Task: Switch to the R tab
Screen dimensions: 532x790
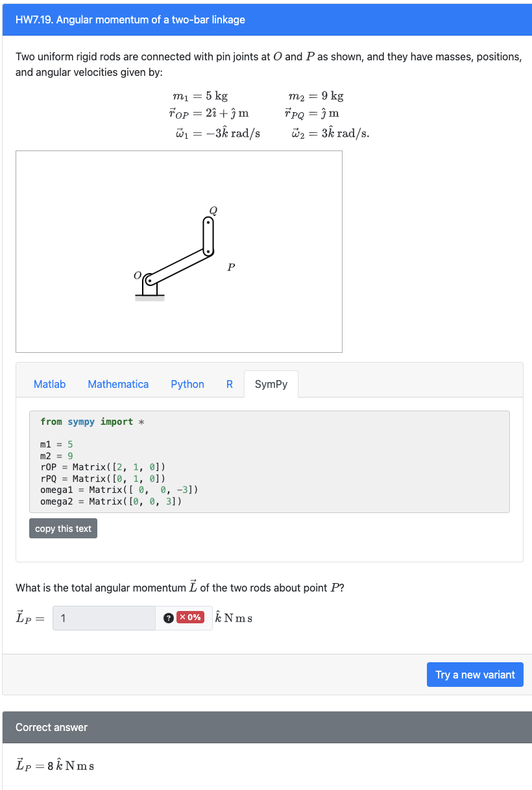Action: (229, 384)
